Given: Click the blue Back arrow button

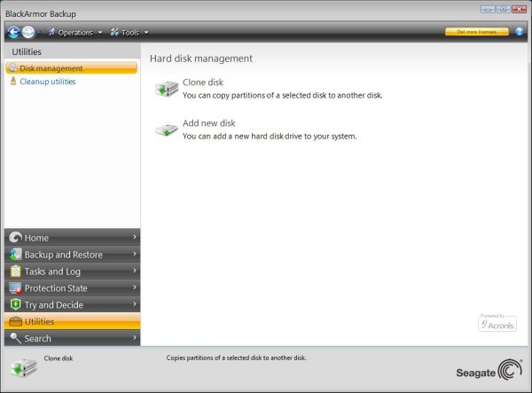Looking at the screenshot, I should [x=13, y=32].
